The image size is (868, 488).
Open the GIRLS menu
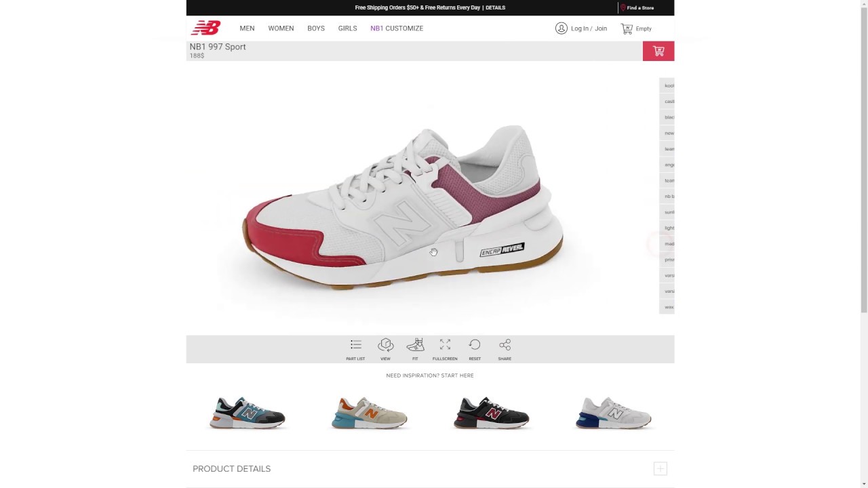(x=347, y=28)
